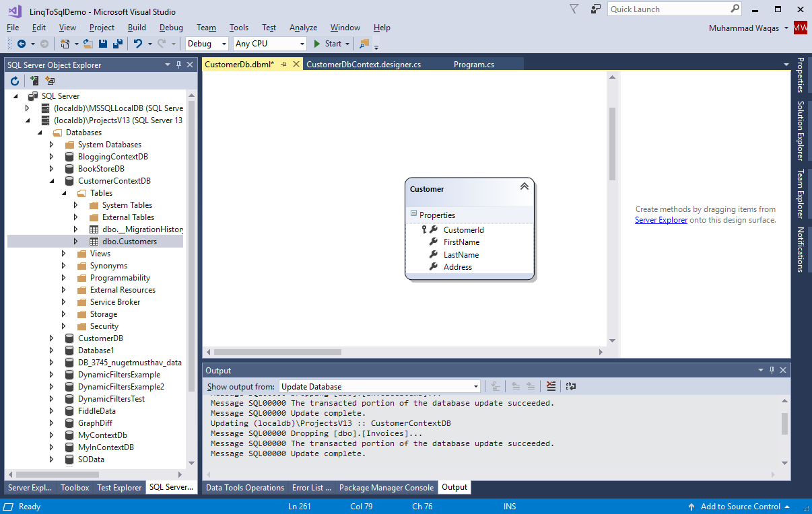The width and height of the screenshot is (812, 514).
Task: Click the Group by Schema icon in Object Explorer
Action: [50, 81]
